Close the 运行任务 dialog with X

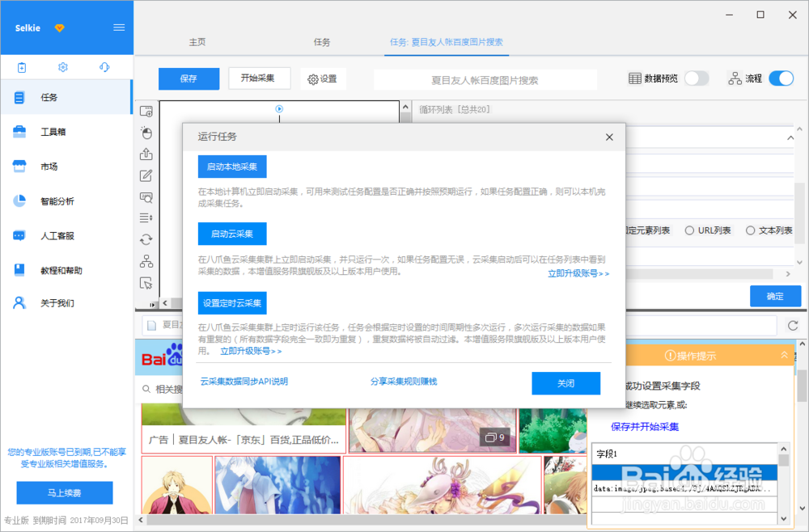pyautogui.click(x=609, y=137)
